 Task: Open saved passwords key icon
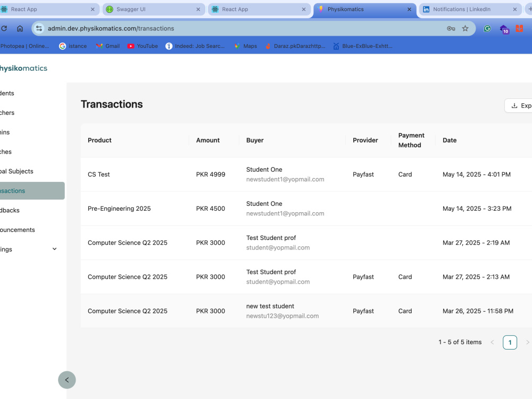[451, 29]
